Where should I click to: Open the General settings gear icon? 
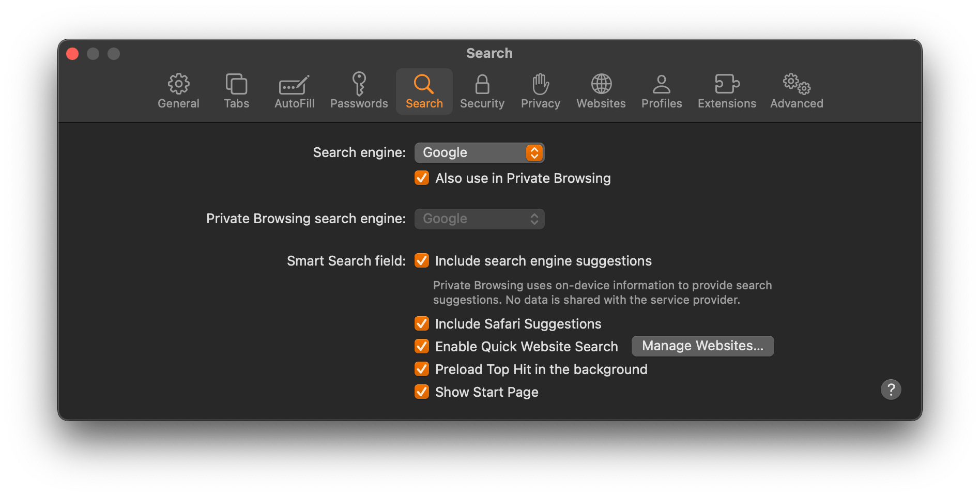178,84
